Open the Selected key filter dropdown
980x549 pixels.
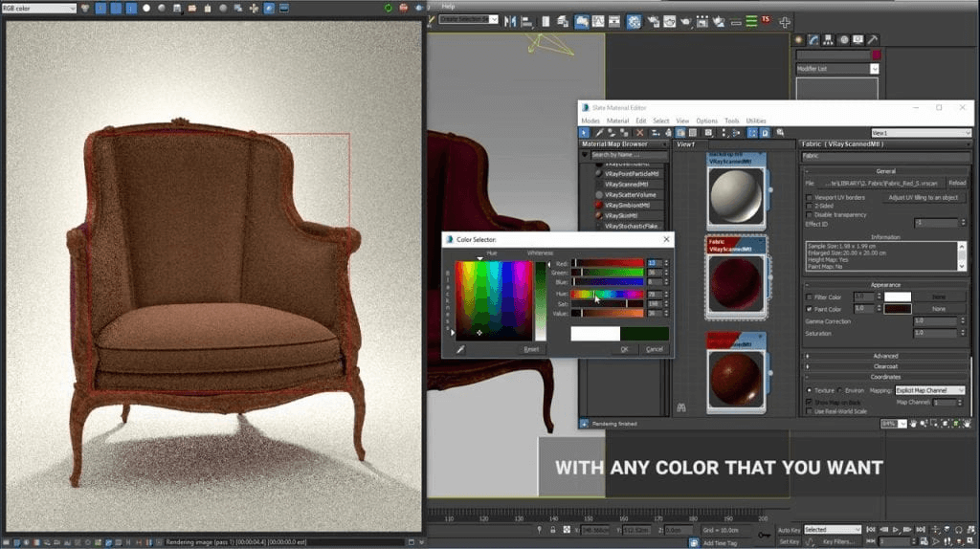833,530
